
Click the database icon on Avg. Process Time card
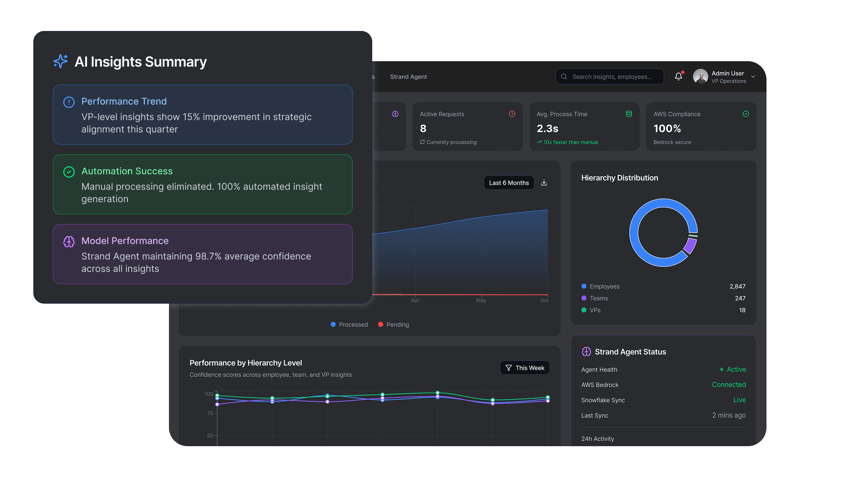point(629,114)
